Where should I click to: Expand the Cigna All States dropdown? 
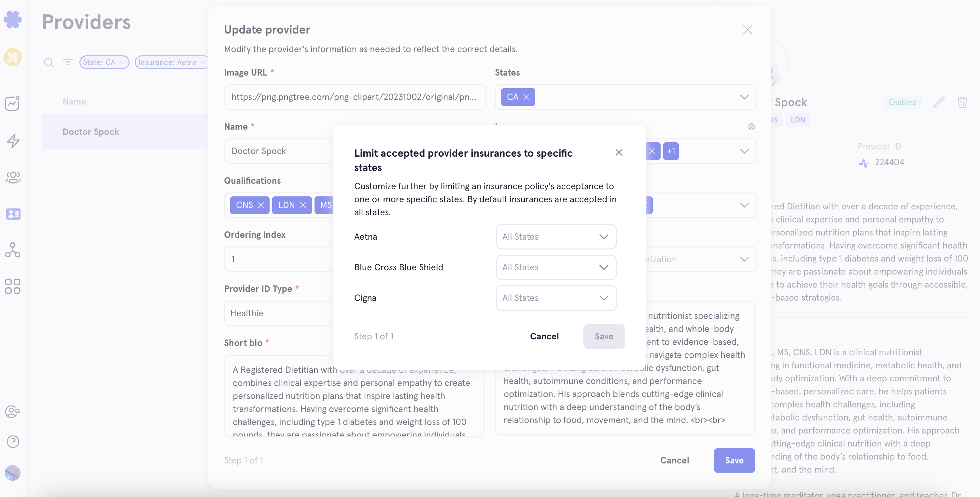[x=556, y=298]
